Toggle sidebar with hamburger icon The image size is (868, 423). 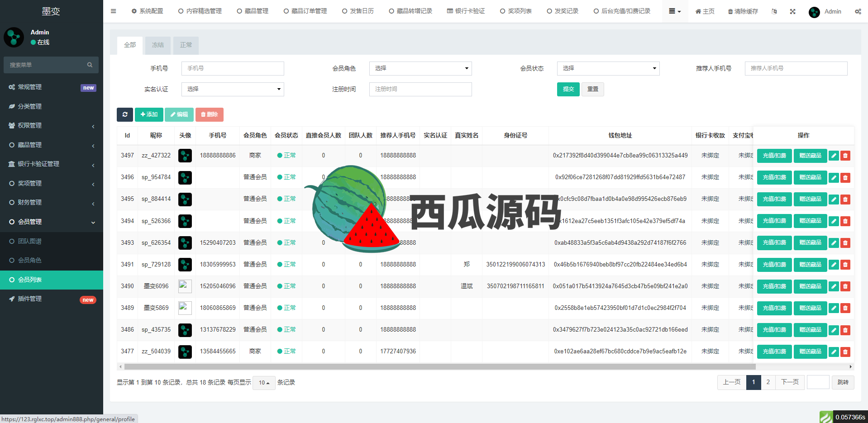tap(114, 11)
